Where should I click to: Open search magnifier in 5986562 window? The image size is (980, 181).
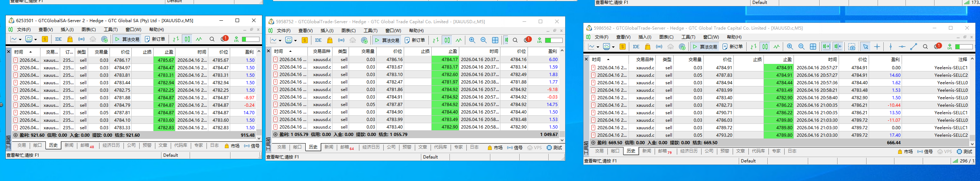point(925,47)
